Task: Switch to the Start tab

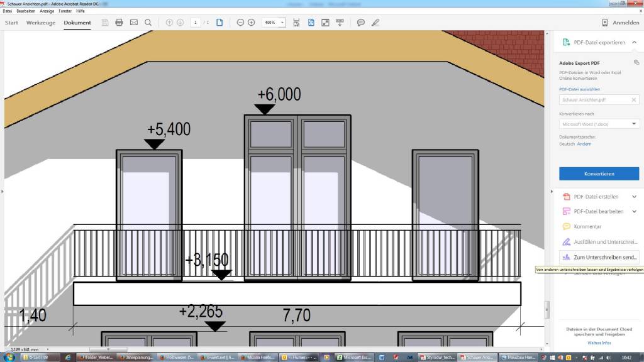Action: [x=11, y=23]
